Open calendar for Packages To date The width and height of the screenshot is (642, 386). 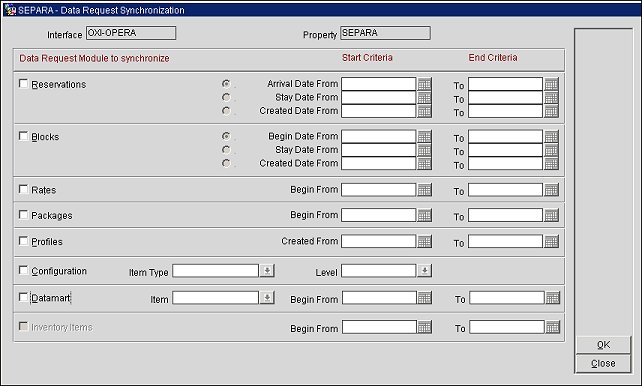pos(551,215)
